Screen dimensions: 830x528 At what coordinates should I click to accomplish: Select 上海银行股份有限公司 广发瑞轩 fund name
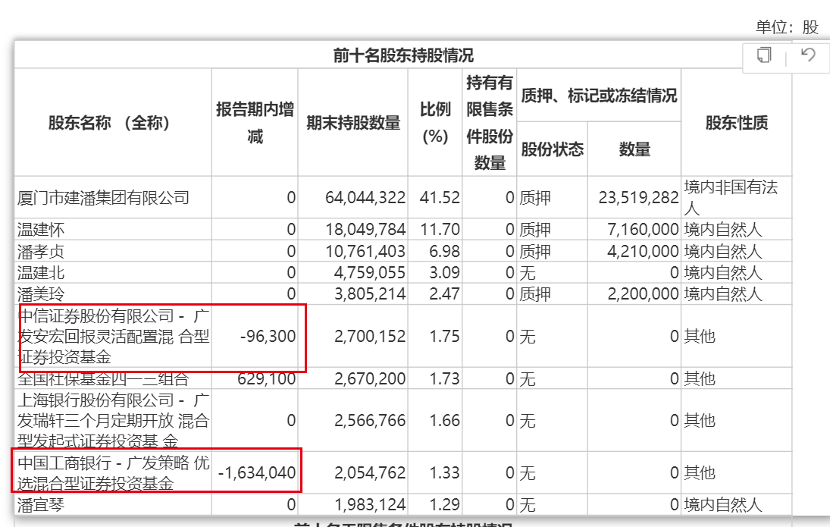113,420
